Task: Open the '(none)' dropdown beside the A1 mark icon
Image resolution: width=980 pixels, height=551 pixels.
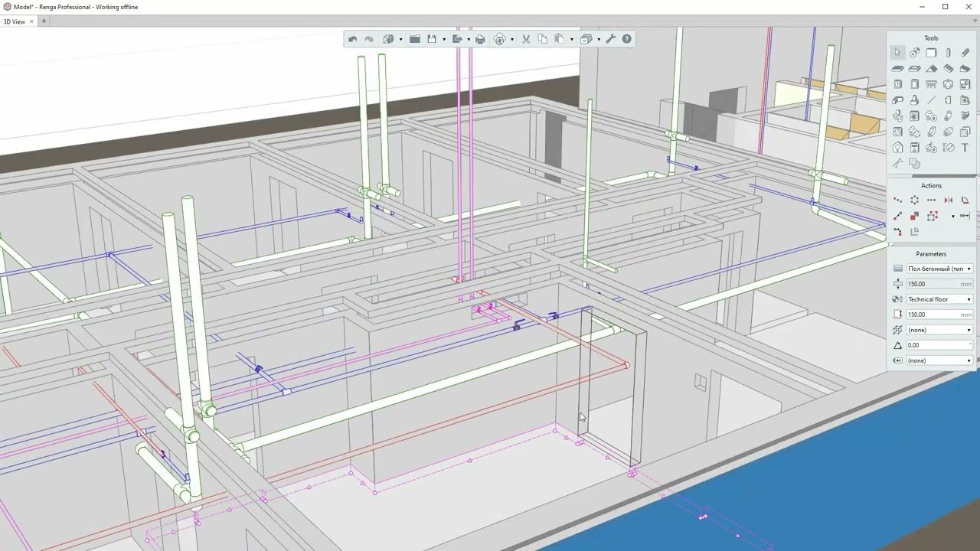Action: coord(939,360)
